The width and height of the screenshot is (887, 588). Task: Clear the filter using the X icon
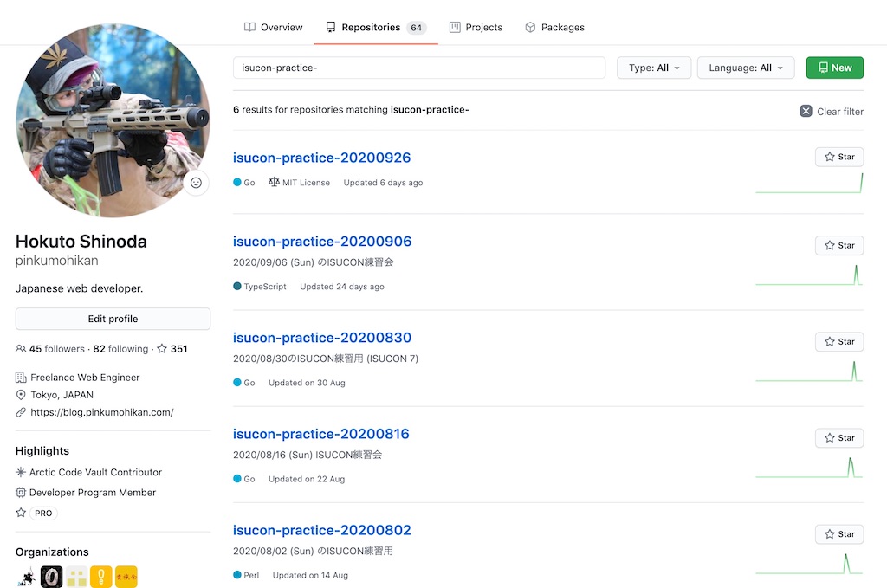coord(806,112)
